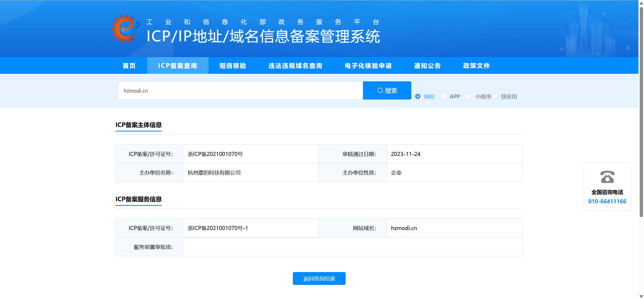This screenshot has width=644, height=299.
Task: Go to 短信核验 menu item
Action: click(233, 66)
